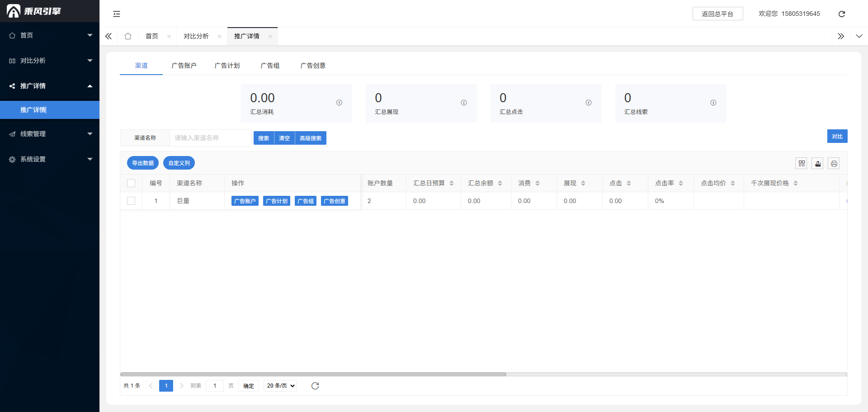
Task: Click the 高级搜索 button
Action: [311, 138]
